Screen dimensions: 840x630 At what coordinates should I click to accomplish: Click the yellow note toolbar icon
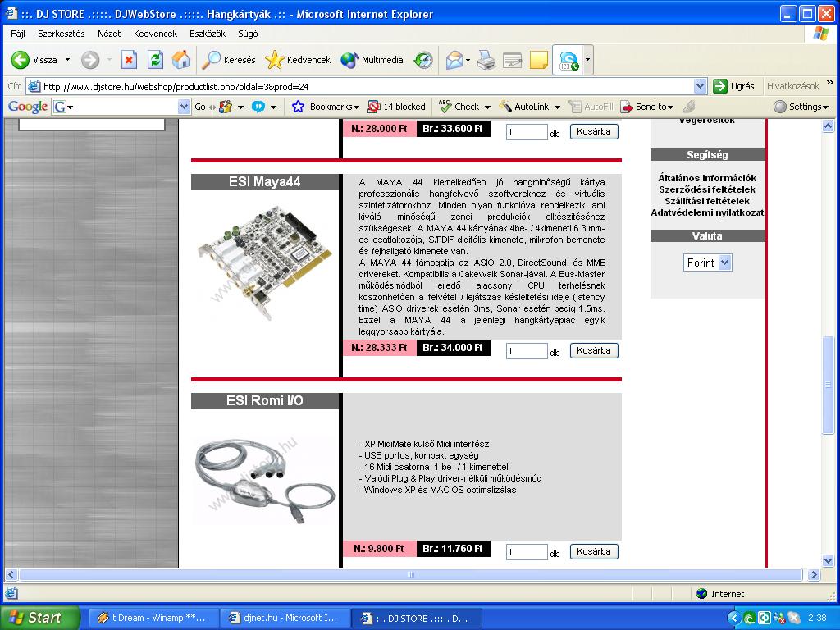pyautogui.click(x=538, y=60)
